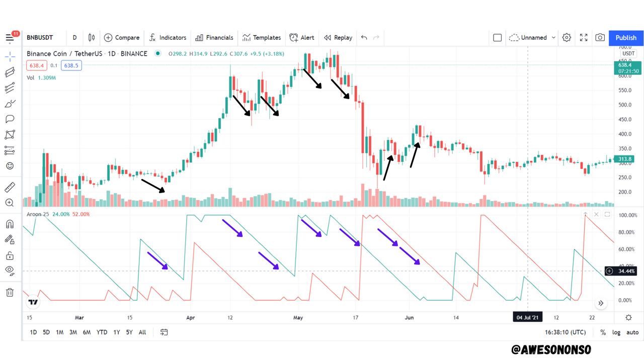Maximize the Aroon indicator pane
Viewport: 644px width, 362px height.
pos(607,215)
